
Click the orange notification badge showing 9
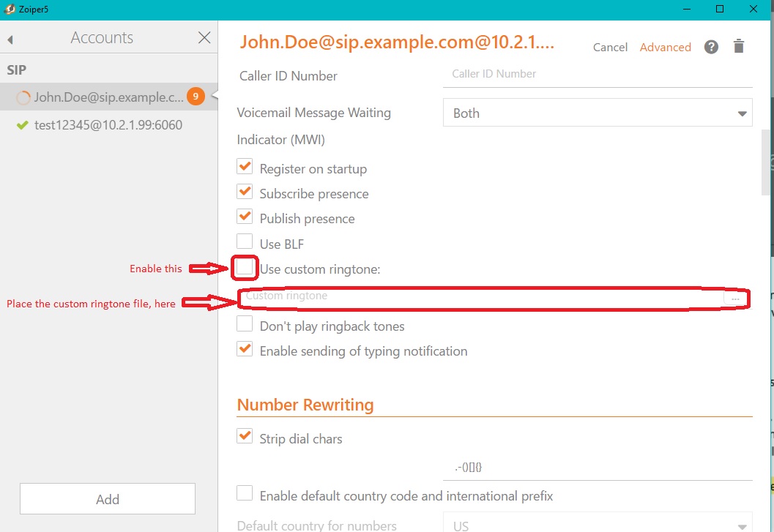195,96
